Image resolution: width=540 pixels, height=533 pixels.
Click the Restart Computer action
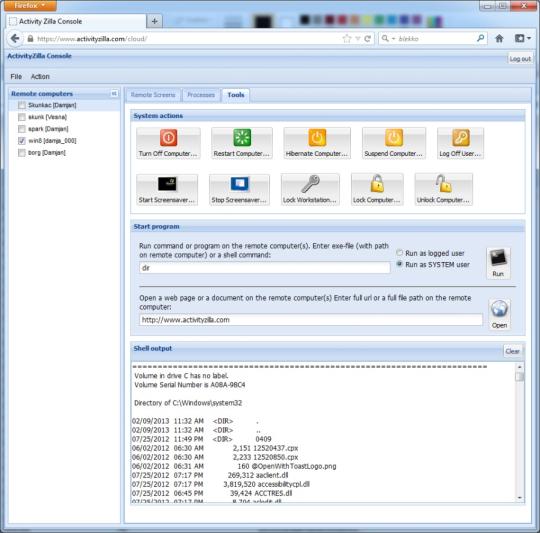click(242, 143)
